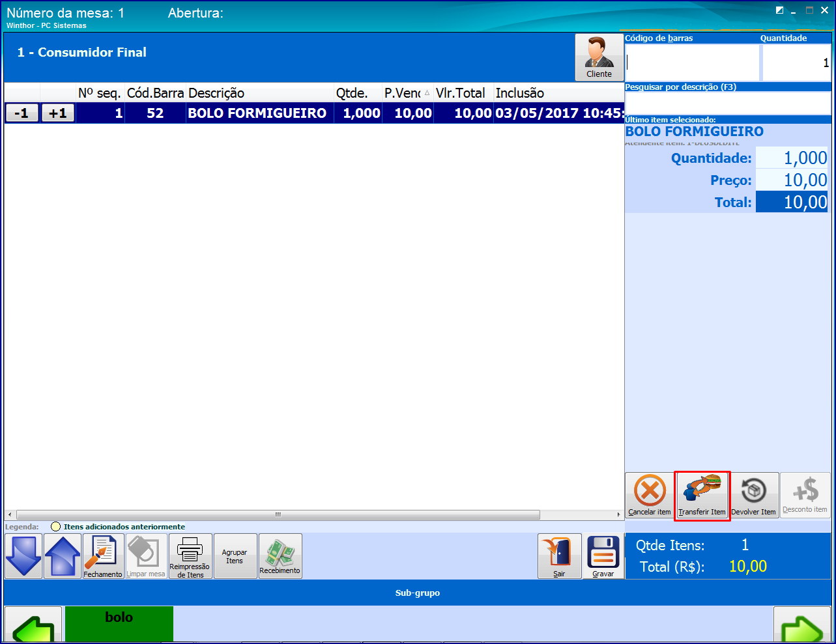
Task: Go to previous sub-group with green left arrow
Action: [x=33, y=625]
